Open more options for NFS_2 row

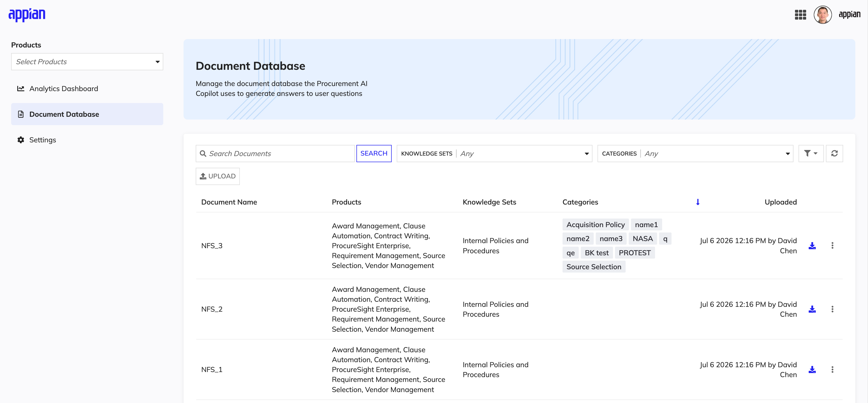tap(832, 309)
